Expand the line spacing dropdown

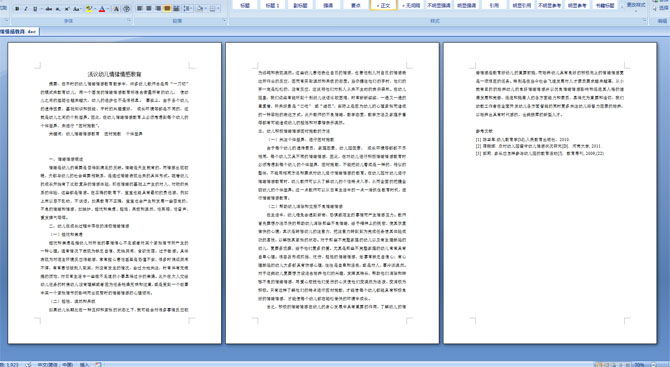191,8
